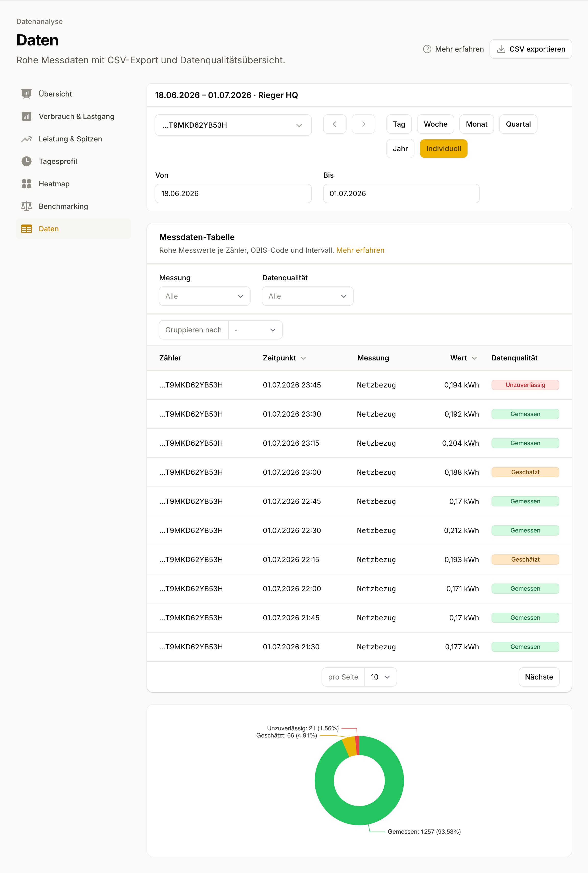588x873 pixels.
Task: Click the Benchmarking scales icon
Action: tap(26, 206)
